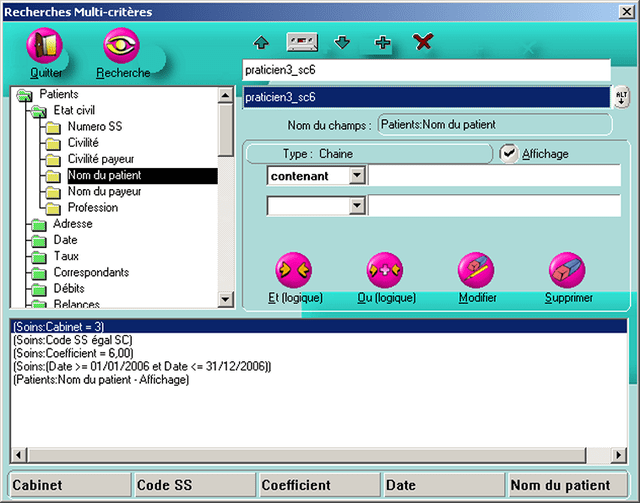The image size is (640, 503).
Task: Click the Modifier icon button
Action: 476,270
